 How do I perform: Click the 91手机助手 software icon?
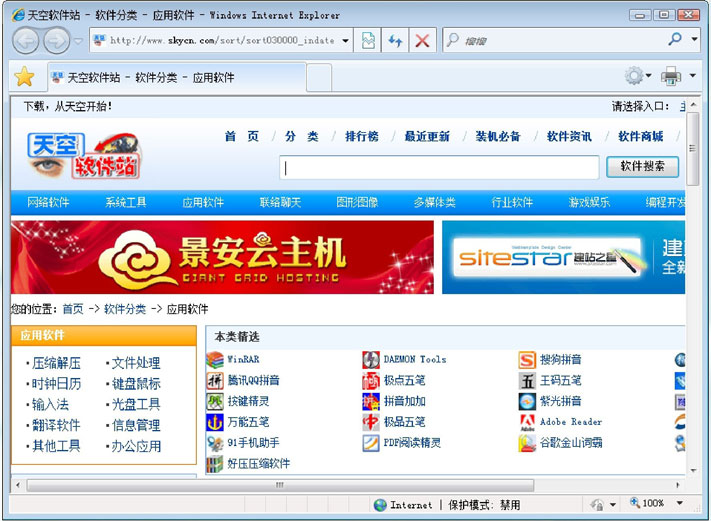pyautogui.click(x=215, y=443)
